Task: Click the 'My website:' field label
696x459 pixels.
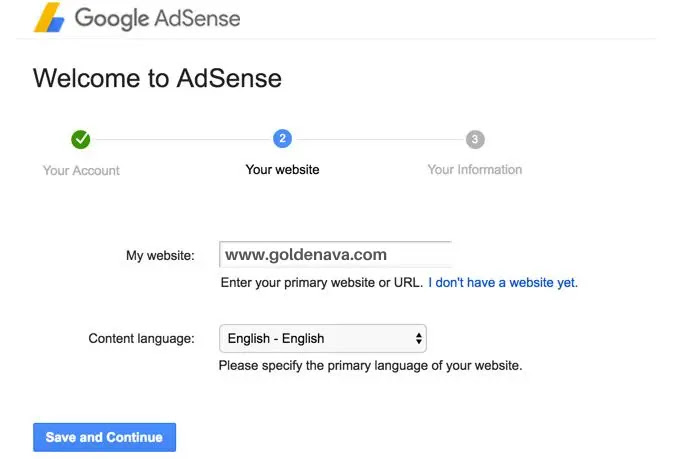Action: click(x=160, y=256)
